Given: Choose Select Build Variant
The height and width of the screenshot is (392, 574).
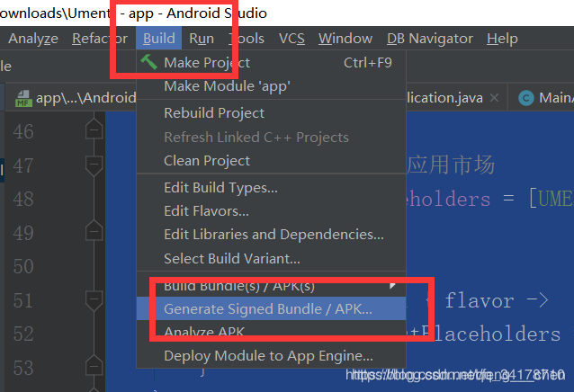Looking at the screenshot, I should pyautogui.click(x=272, y=259).
